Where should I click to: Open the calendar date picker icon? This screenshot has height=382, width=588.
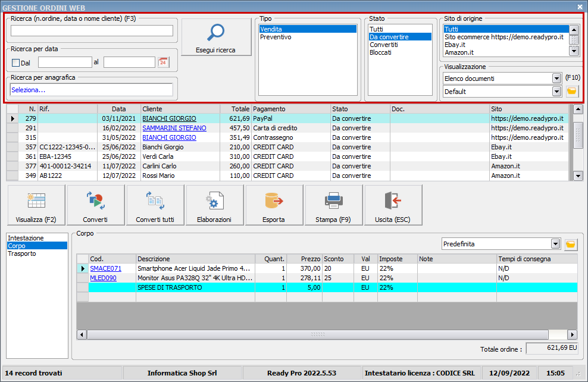163,62
